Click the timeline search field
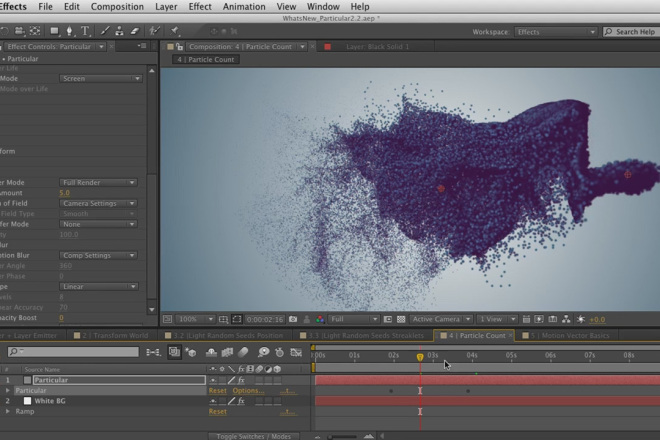 point(75,352)
